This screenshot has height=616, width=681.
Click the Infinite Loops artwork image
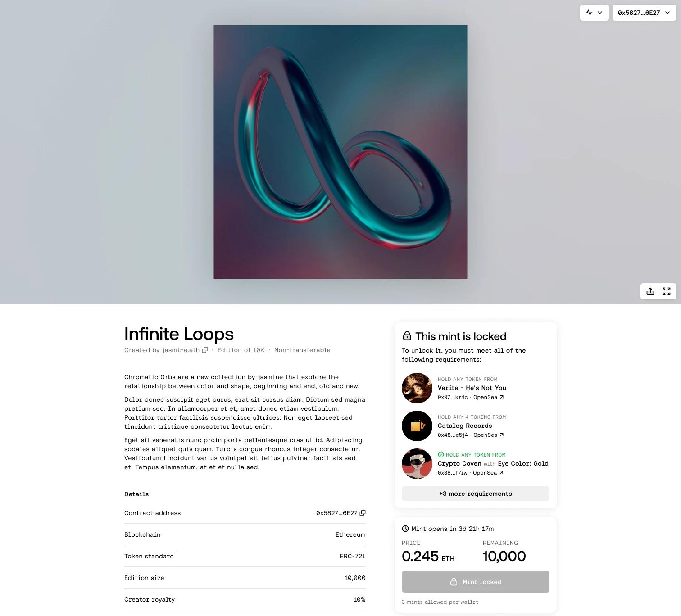click(x=340, y=152)
